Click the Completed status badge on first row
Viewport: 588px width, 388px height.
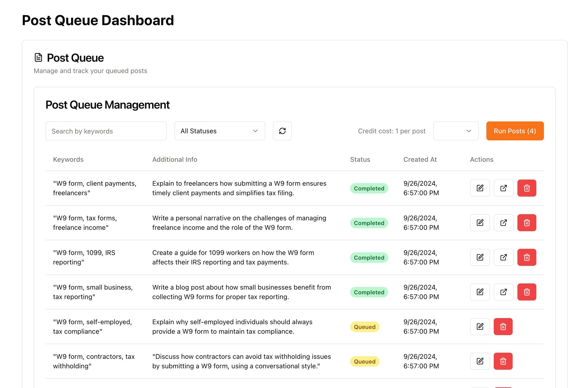368,188
